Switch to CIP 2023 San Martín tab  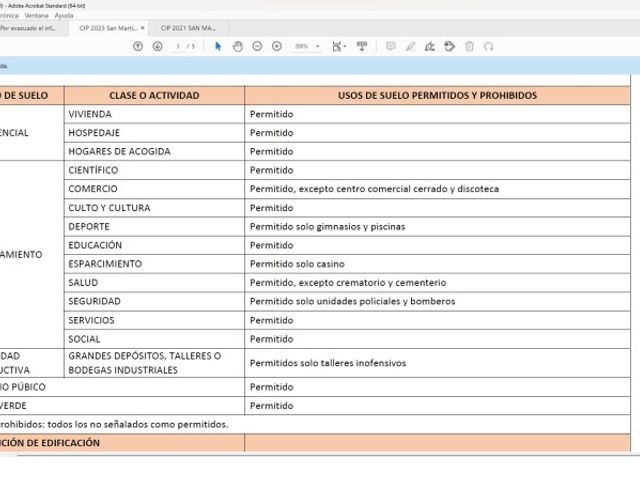tap(108, 28)
